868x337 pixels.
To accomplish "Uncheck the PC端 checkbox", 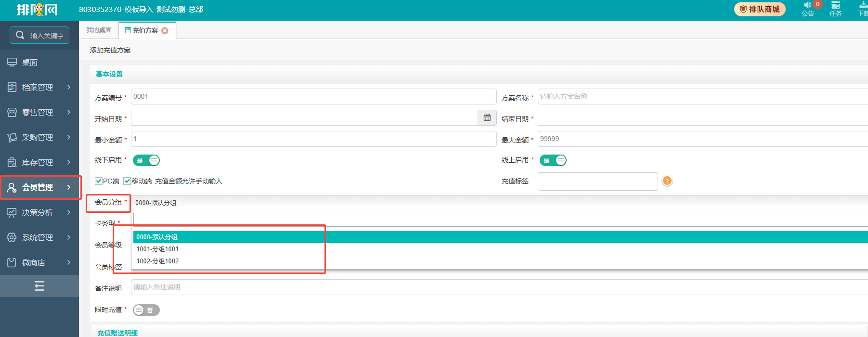I will 99,181.
